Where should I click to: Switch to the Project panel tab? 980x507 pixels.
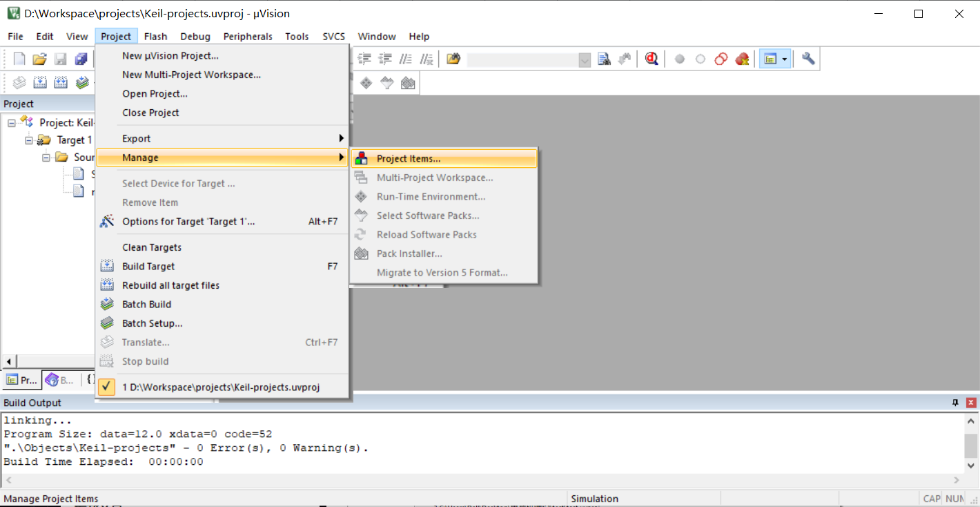click(x=22, y=380)
